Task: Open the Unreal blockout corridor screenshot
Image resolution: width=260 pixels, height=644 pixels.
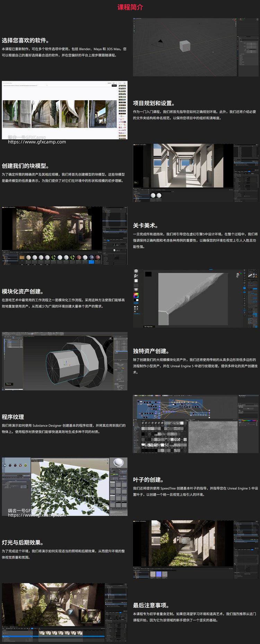Action: (x=196, y=173)
